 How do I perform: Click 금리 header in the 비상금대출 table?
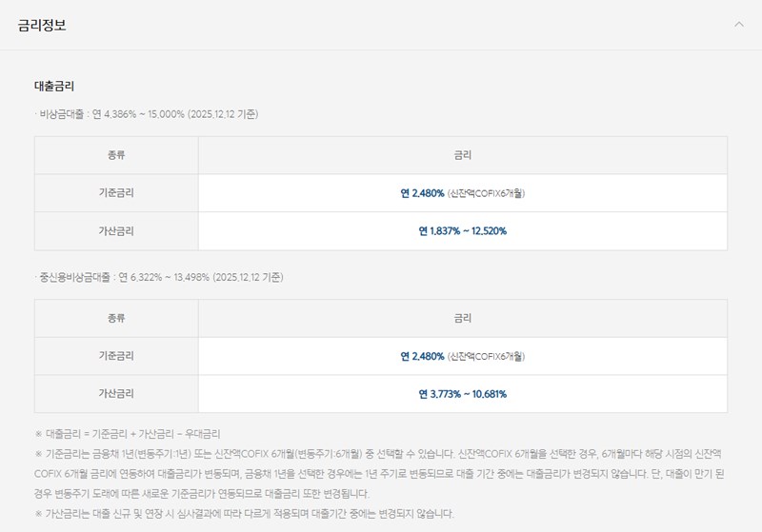[462, 155]
